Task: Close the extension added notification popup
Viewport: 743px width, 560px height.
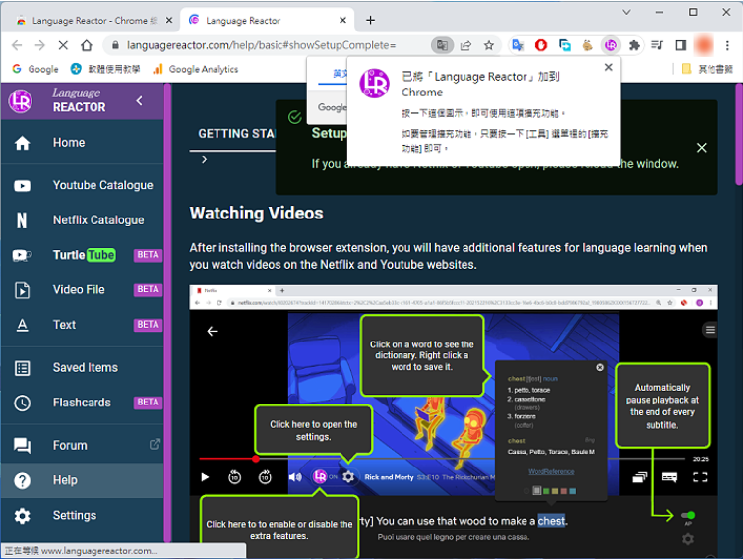Action: coord(609,67)
